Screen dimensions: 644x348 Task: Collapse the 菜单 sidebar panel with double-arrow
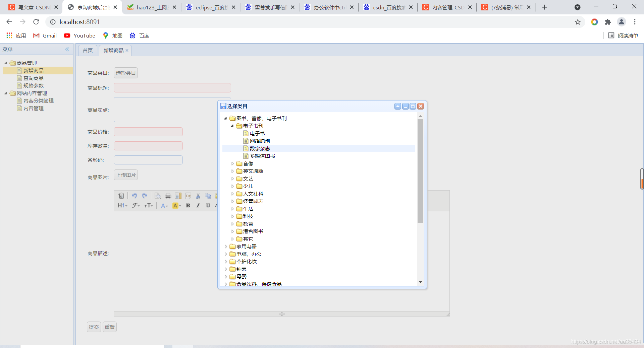(x=67, y=49)
